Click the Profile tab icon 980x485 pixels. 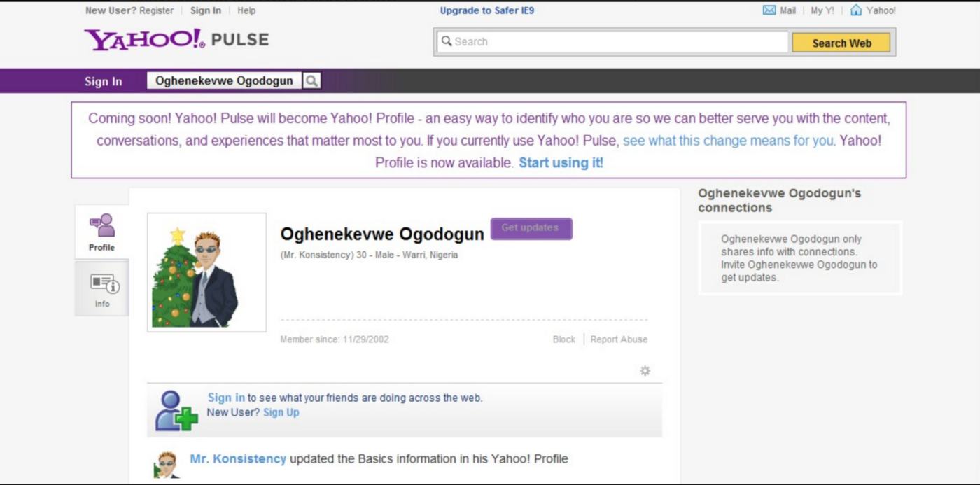pyautogui.click(x=102, y=225)
